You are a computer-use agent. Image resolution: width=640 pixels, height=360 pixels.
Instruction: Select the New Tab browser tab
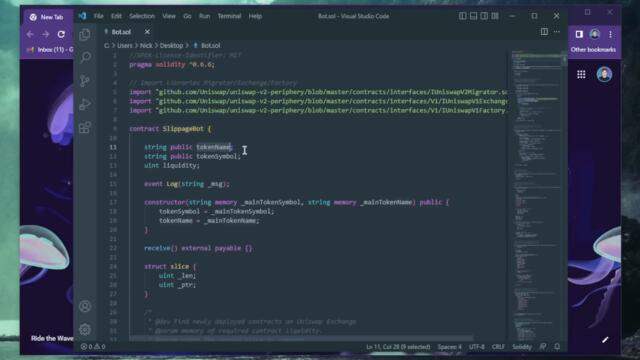[x=47, y=17]
